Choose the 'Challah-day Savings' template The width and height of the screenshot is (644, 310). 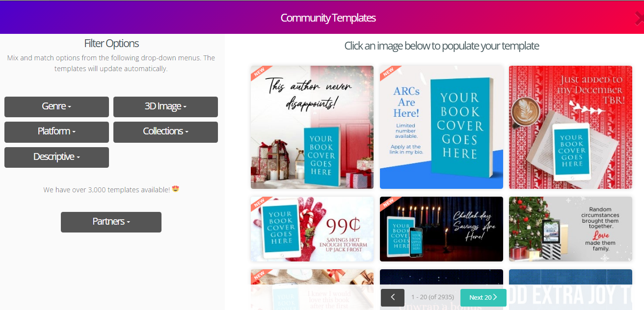[x=441, y=229]
